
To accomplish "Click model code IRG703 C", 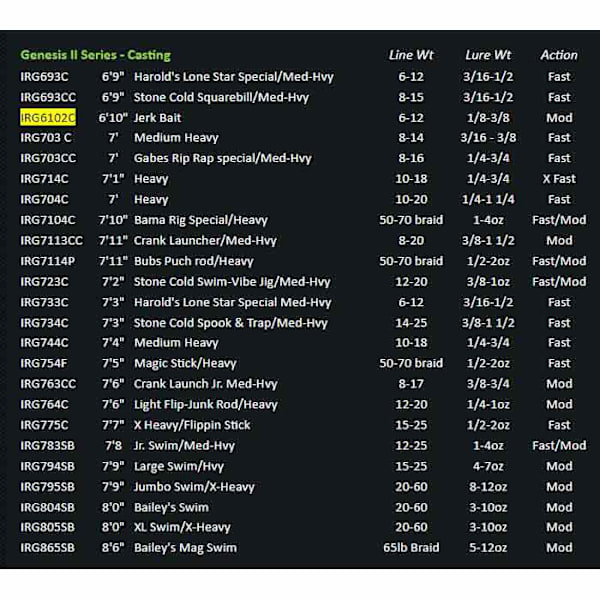I will [46, 137].
